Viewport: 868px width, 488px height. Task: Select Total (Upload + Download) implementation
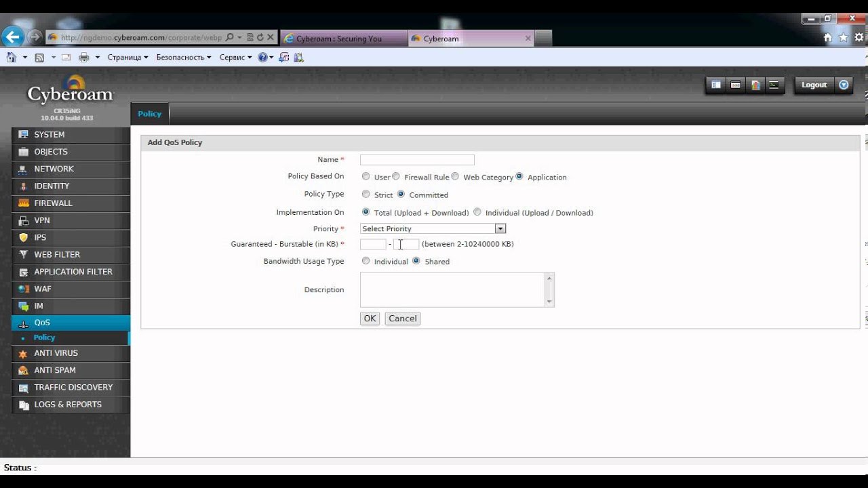[x=366, y=212]
